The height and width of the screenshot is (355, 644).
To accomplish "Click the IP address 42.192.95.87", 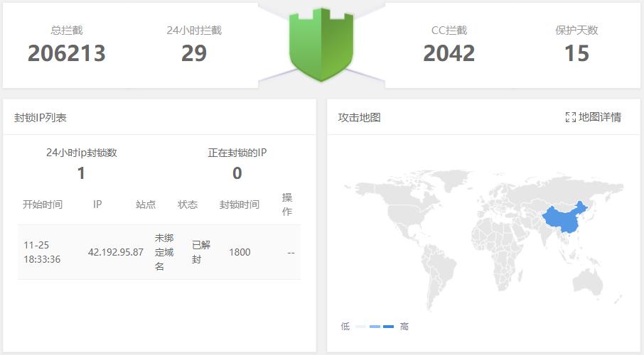I will (116, 252).
